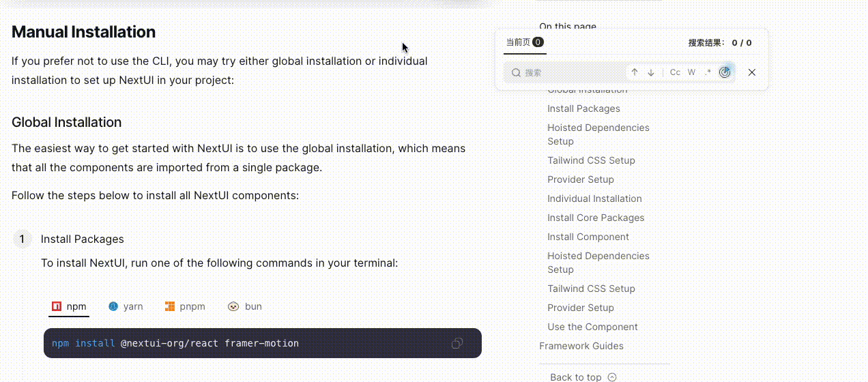Jump to second Tailwind CSS Setup link
The height and width of the screenshot is (382, 868).
click(x=591, y=289)
